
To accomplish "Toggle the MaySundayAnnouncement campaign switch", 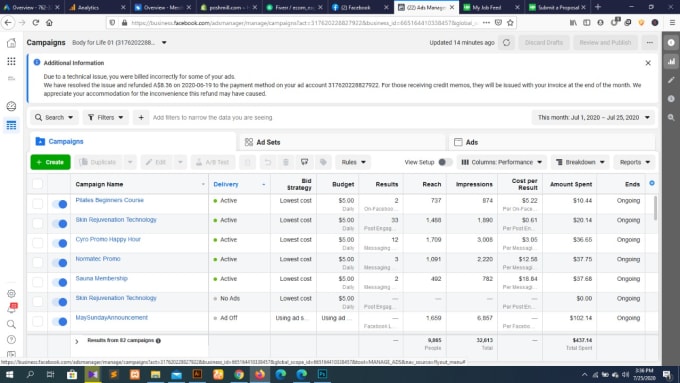I will click(59, 321).
